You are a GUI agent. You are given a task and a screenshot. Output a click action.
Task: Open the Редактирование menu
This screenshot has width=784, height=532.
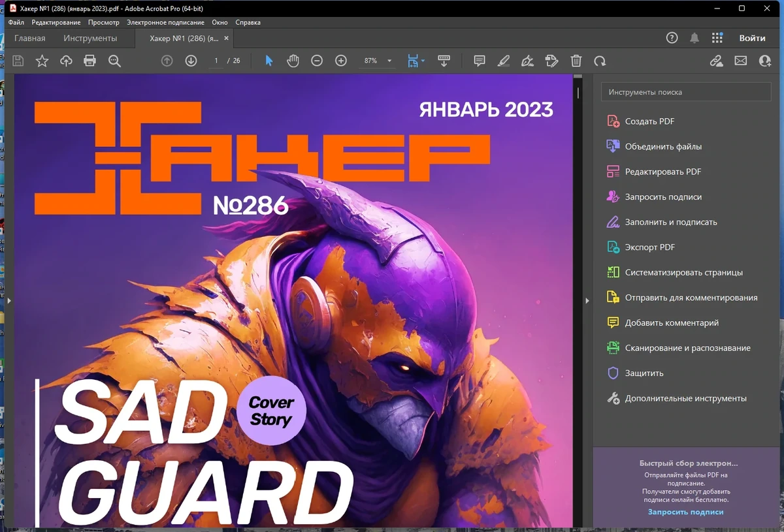point(56,22)
